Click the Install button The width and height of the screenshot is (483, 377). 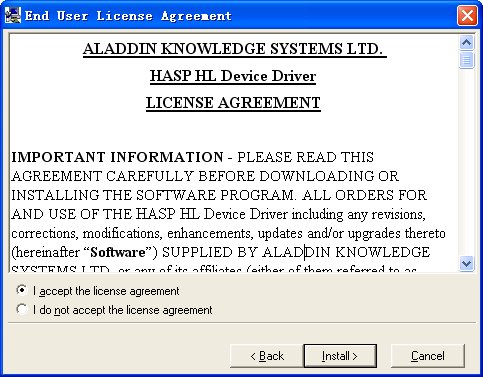(x=340, y=356)
